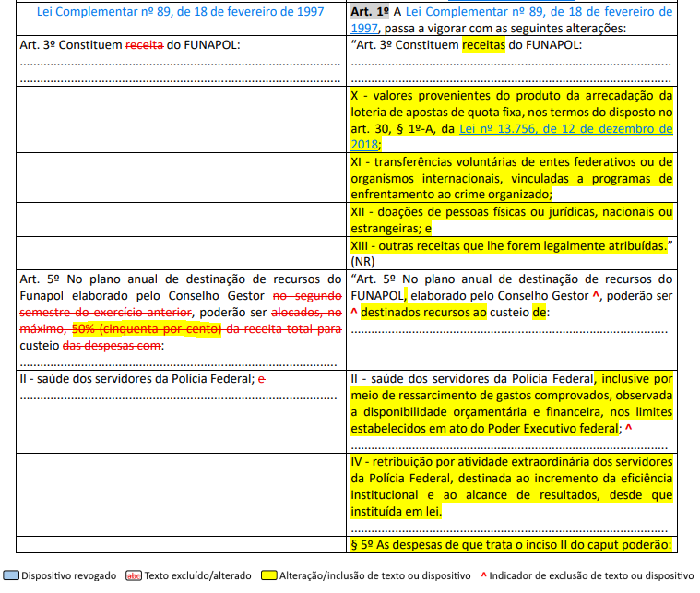The width and height of the screenshot is (700, 593).
Task: Click 'instituída em lei.' highlighted text
Action: pyautogui.click(x=397, y=511)
